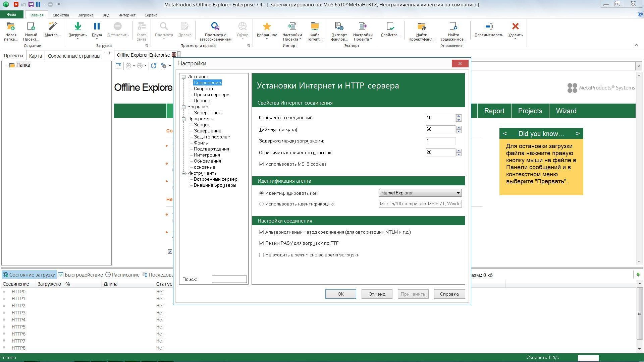
Task: Open the Internet Explorer agent dropdown
Action: pyautogui.click(x=420, y=193)
